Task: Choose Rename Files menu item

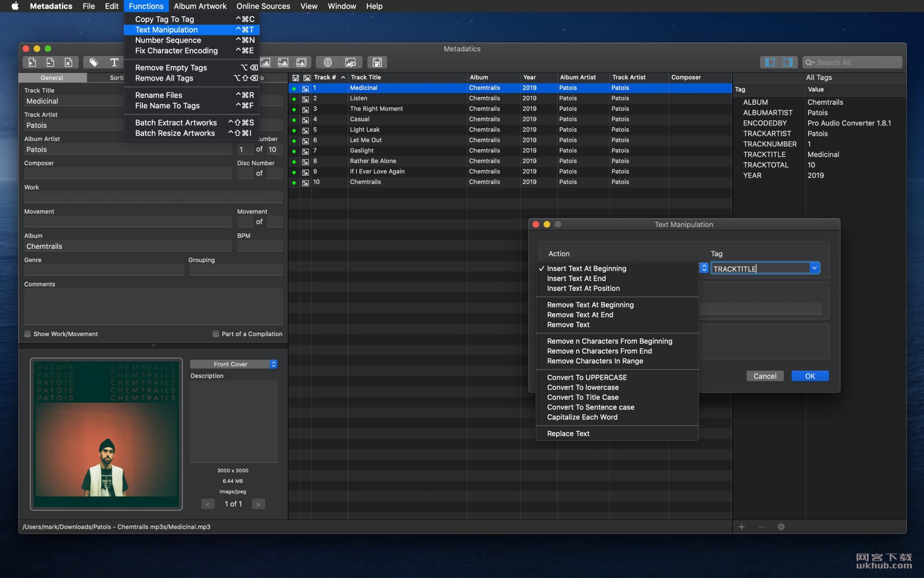Action: [x=192, y=95]
